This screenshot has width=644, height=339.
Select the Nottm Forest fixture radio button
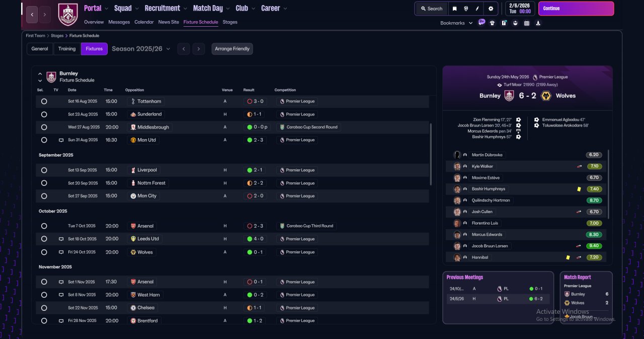pos(44,183)
